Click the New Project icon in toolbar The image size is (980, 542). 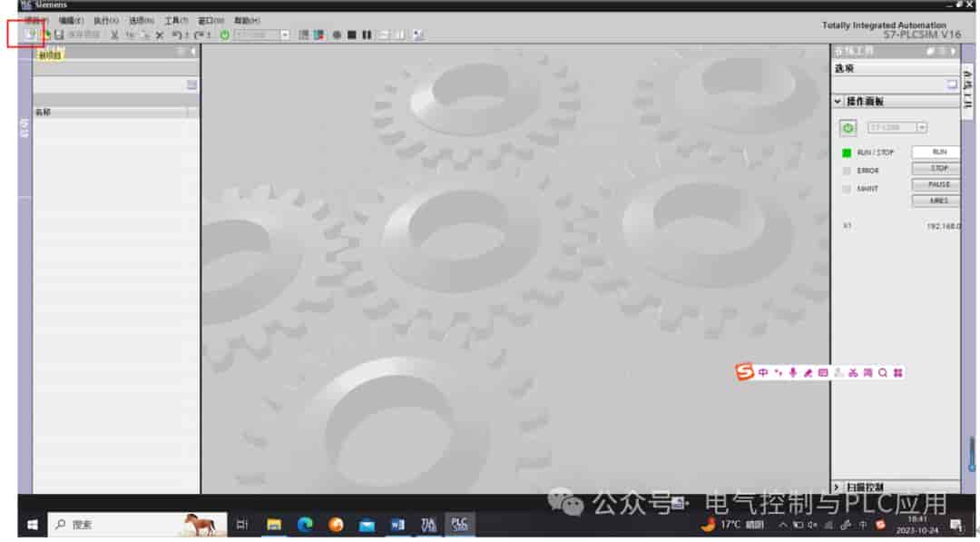[x=29, y=34]
